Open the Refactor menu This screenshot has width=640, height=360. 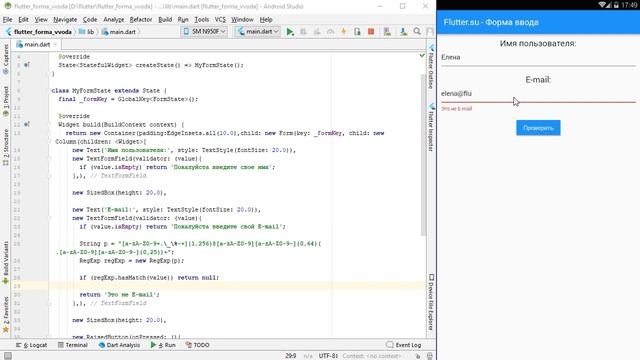point(141,19)
